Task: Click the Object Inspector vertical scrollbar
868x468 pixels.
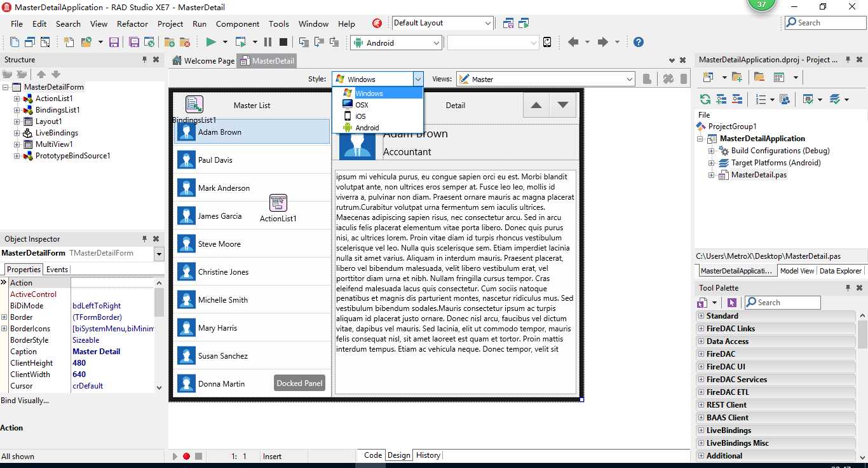Action: click(x=159, y=334)
